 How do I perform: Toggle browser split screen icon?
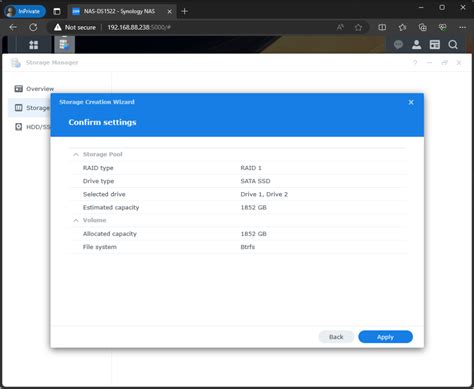point(382,27)
